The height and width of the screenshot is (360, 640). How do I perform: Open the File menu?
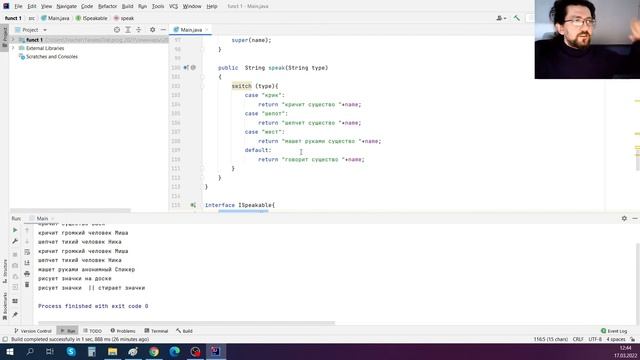18,6
